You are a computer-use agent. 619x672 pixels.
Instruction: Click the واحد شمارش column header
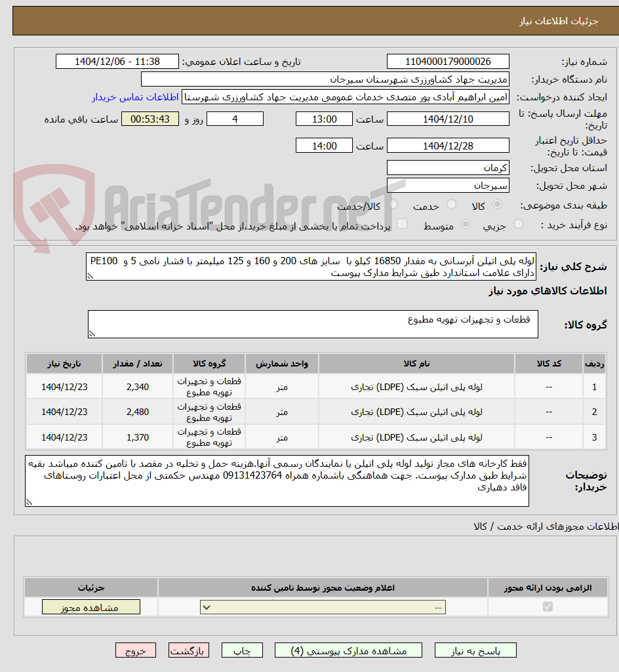(282, 363)
